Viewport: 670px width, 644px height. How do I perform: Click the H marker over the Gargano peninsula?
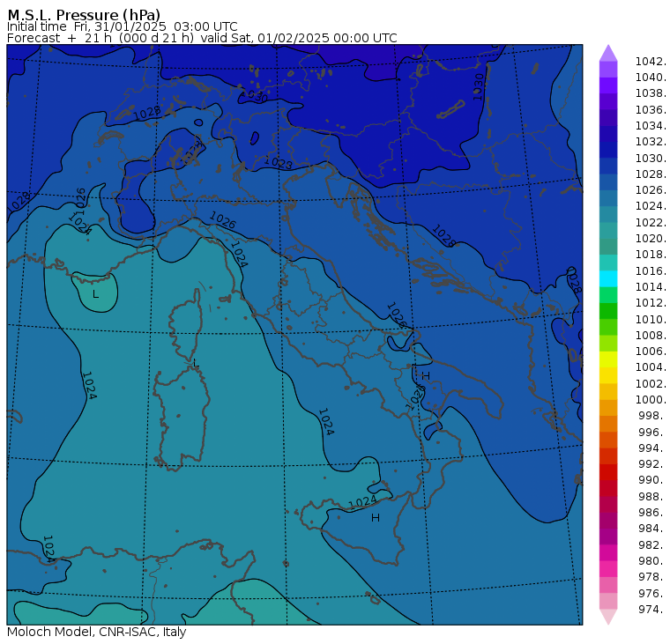tap(426, 376)
